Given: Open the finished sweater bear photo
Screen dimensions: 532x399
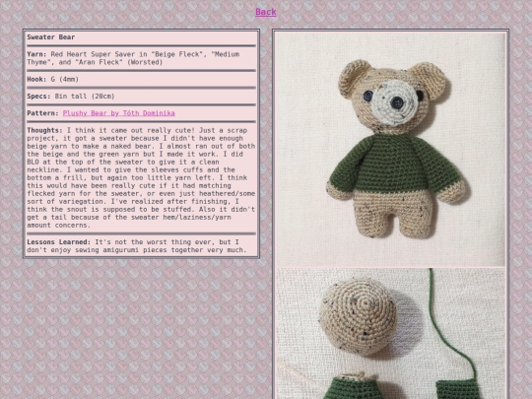Looking at the screenshot, I should [x=390, y=150].
